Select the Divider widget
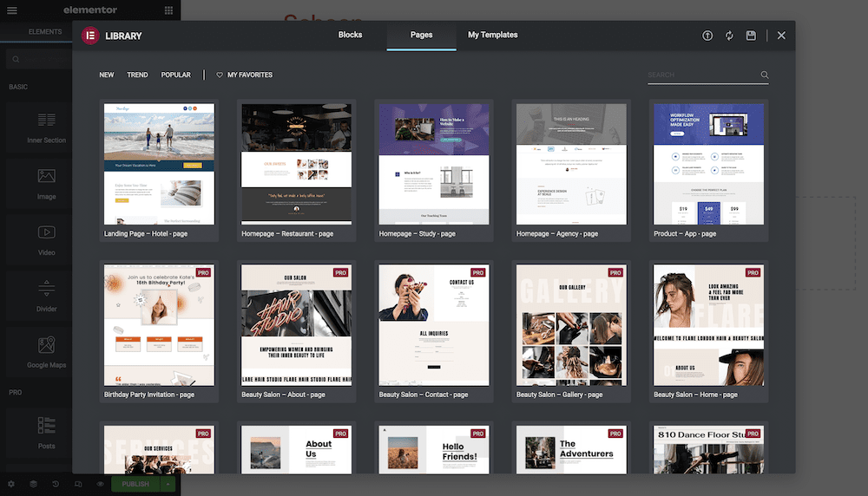 tap(47, 297)
